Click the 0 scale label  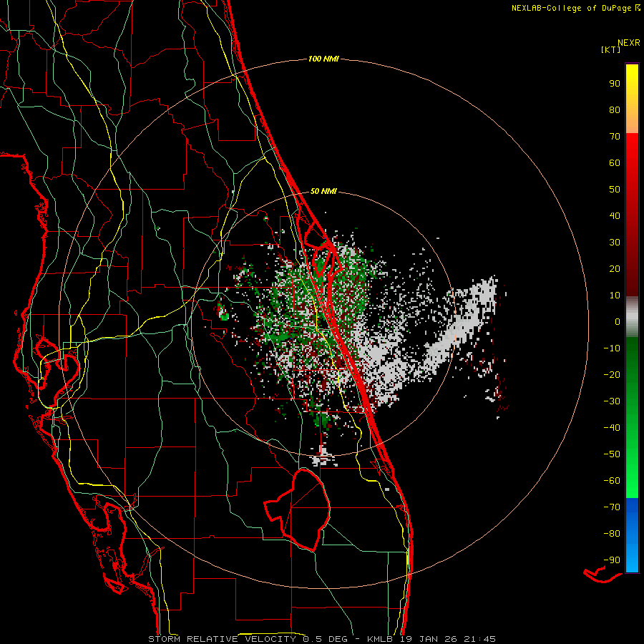click(618, 322)
